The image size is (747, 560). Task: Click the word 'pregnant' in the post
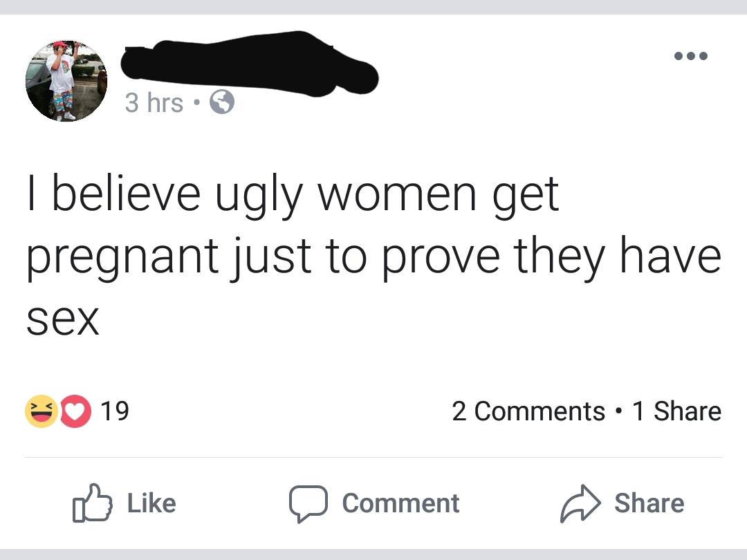tap(122, 259)
